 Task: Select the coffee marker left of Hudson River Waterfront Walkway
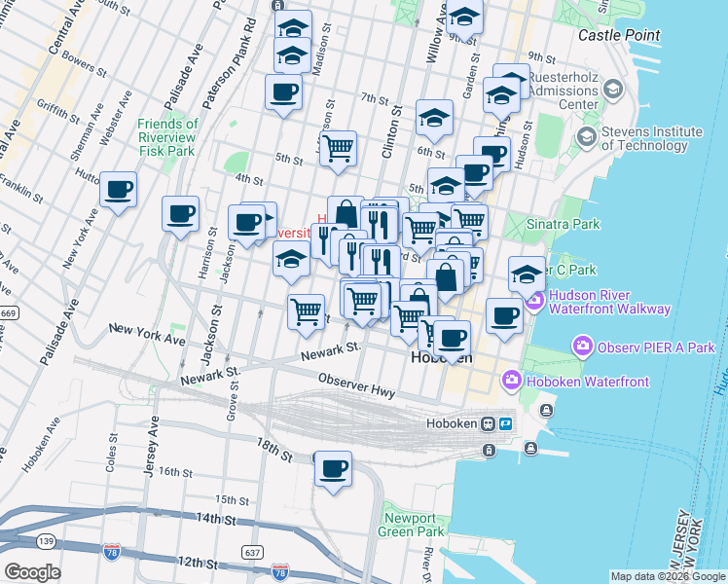[505, 319]
